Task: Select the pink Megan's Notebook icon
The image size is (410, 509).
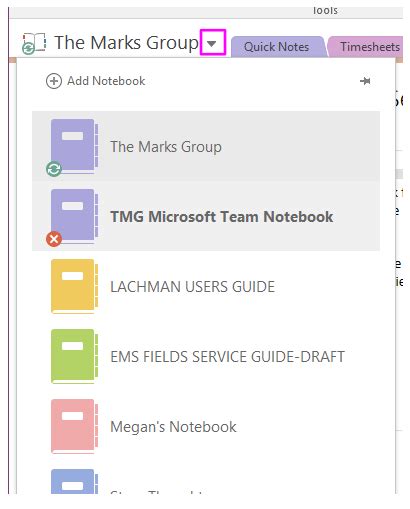Action: [75, 427]
